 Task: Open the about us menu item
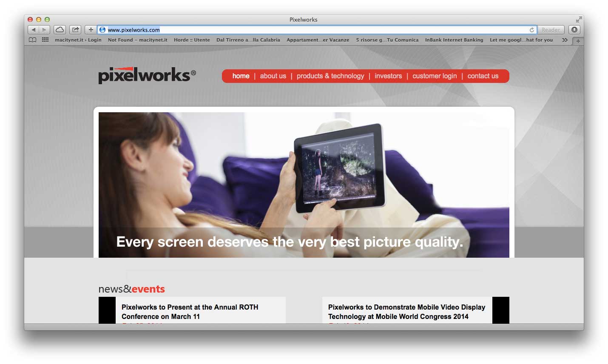click(273, 76)
